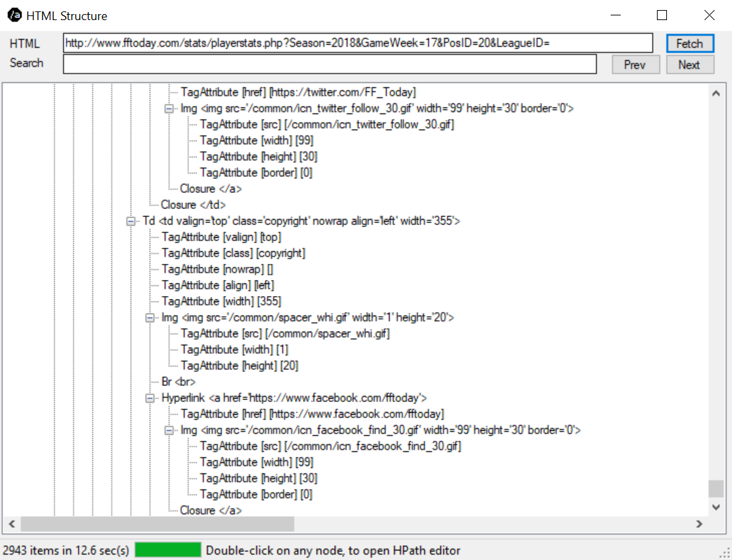Click the HTML Structure app icon in title bar
Screen dimensions: 732x560
click(15, 15)
